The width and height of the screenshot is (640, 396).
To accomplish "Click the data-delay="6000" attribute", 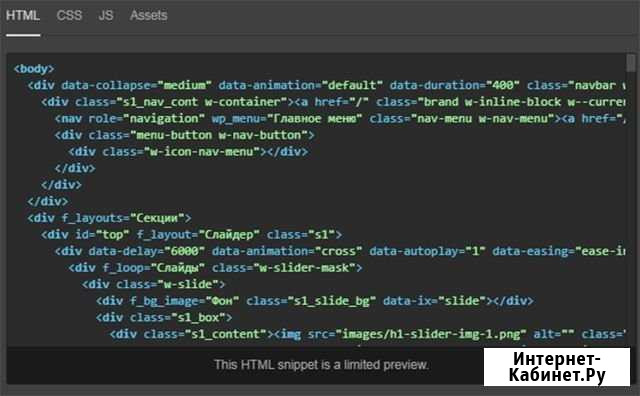I will [x=147, y=251].
